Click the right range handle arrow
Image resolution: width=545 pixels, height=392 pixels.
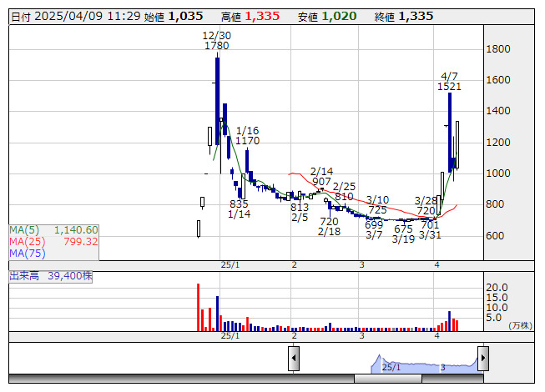(482, 359)
